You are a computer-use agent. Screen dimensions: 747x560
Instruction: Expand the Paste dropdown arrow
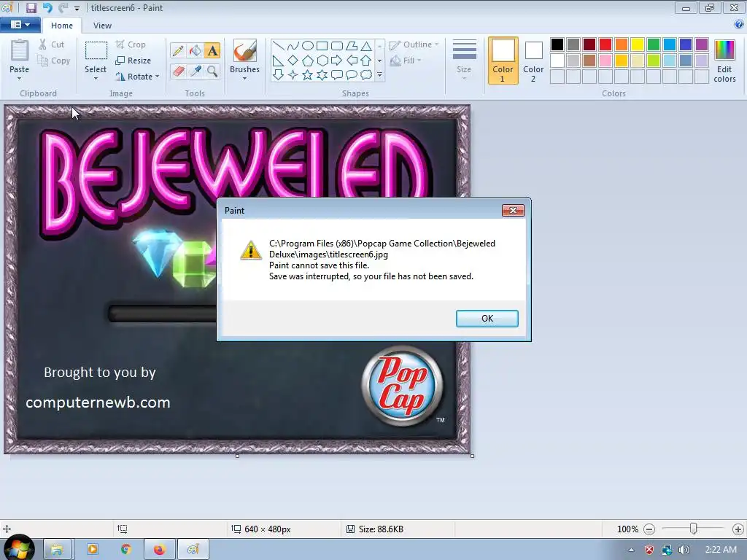coord(20,79)
